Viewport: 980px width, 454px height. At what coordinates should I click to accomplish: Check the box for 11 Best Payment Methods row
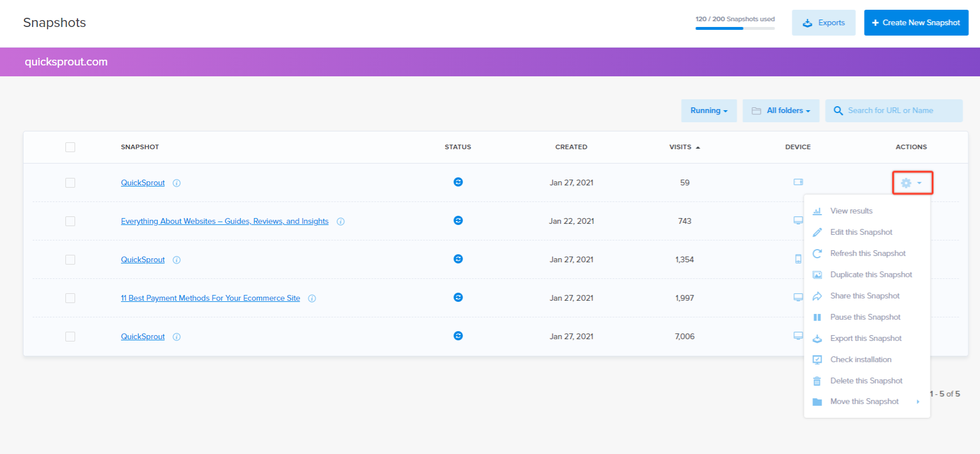coord(71,298)
